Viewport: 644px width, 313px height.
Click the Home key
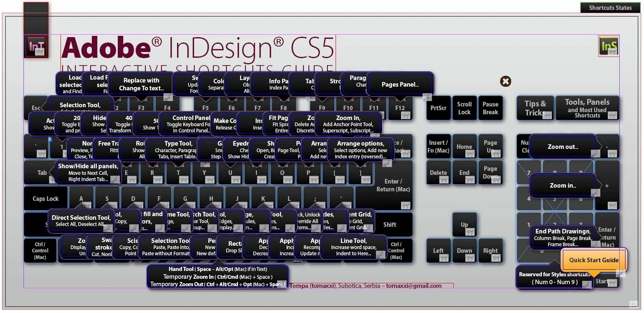tap(464, 146)
